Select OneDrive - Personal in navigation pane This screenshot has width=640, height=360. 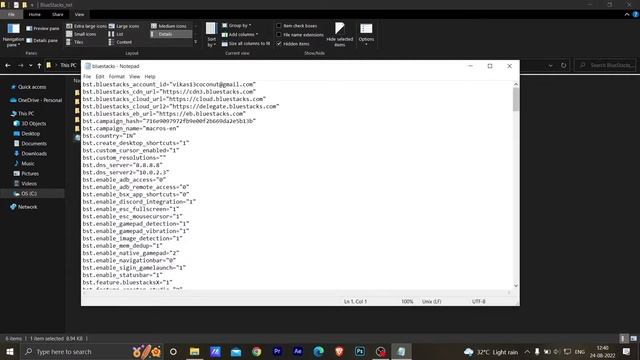pyautogui.click(x=36, y=100)
